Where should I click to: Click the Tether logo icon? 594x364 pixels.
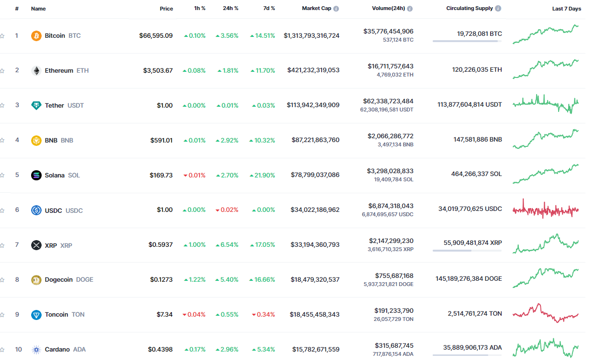(36, 106)
